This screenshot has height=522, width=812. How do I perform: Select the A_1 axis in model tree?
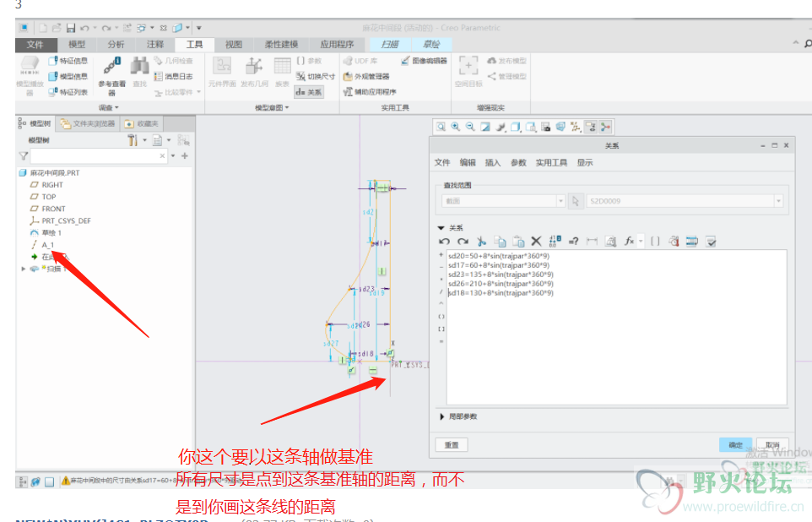point(43,245)
